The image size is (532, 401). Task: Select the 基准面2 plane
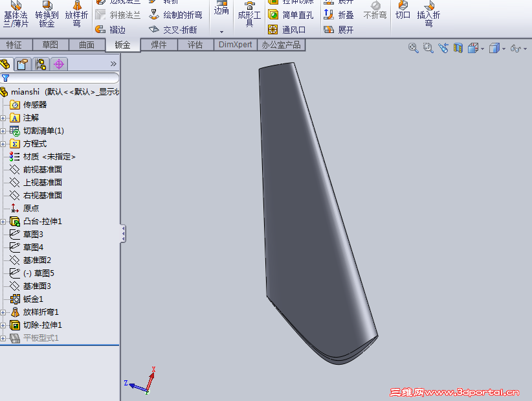pos(30,260)
